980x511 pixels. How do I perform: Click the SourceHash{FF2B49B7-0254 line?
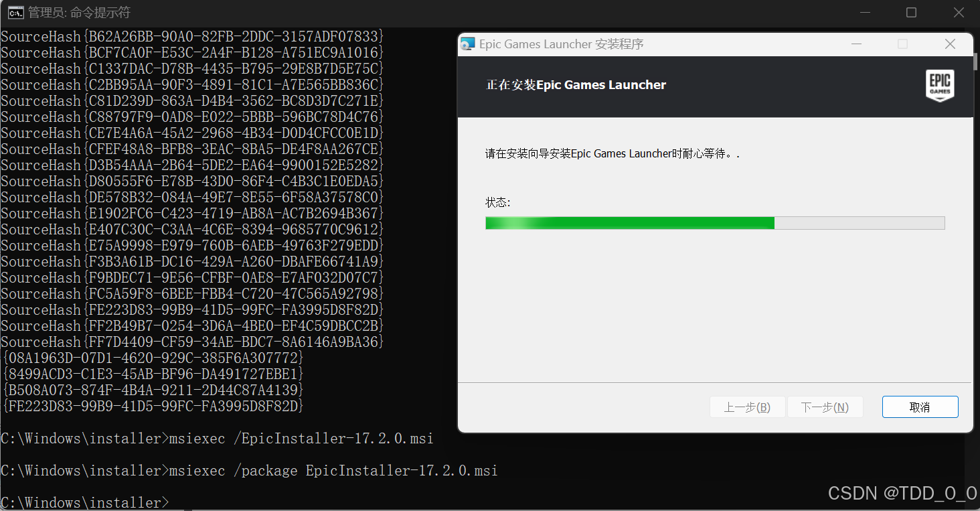(x=193, y=326)
